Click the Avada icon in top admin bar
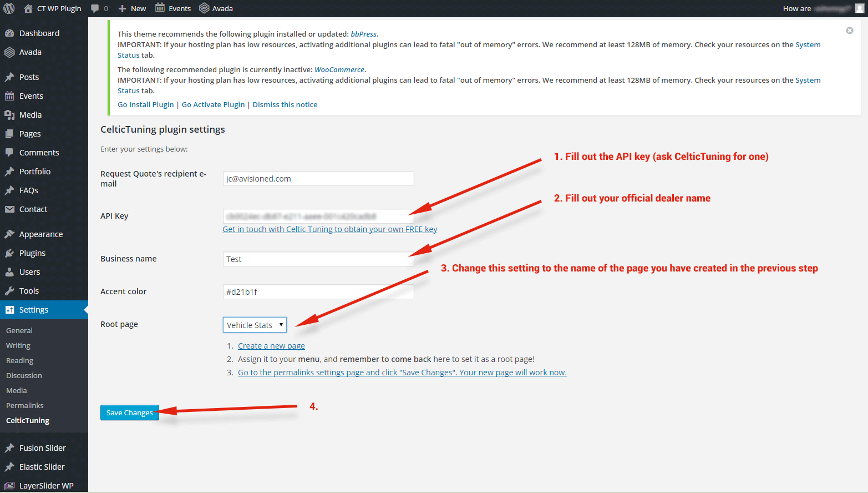 coord(204,8)
